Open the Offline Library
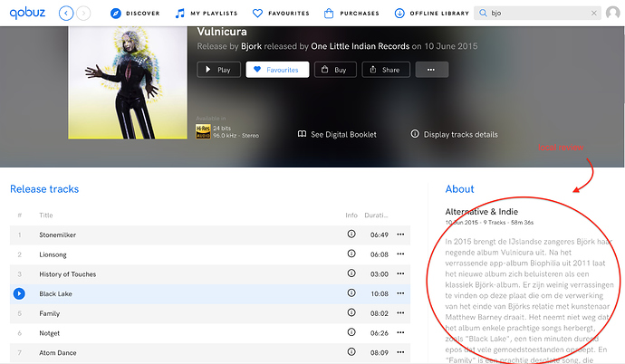This screenshot has height=364, width=625. [432, 14]
